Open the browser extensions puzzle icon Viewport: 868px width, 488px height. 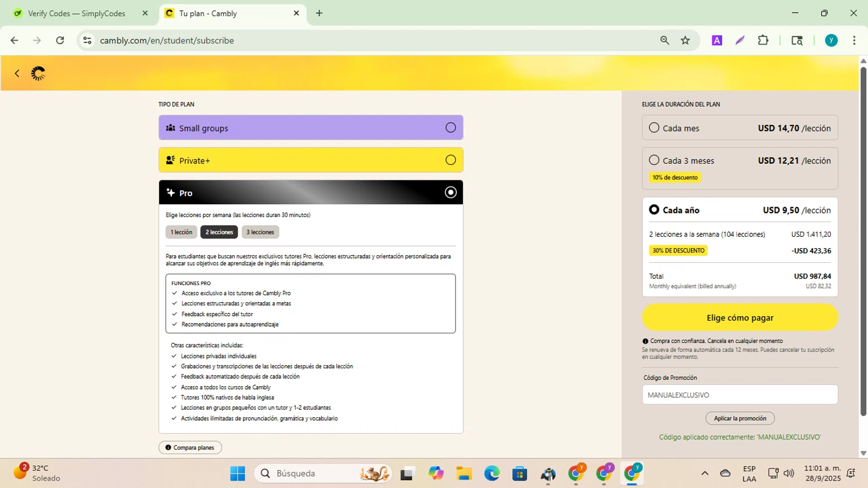763,41
